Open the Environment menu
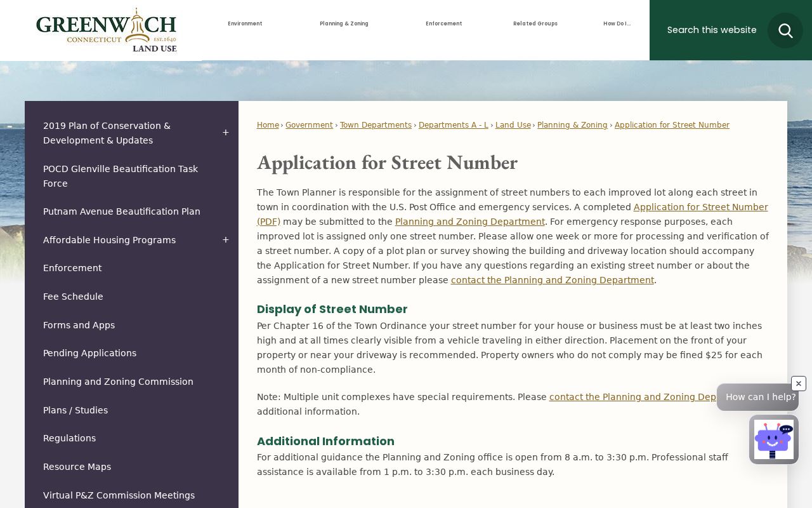The height and width of the screenshot is (508, 812). coord(245,23)
